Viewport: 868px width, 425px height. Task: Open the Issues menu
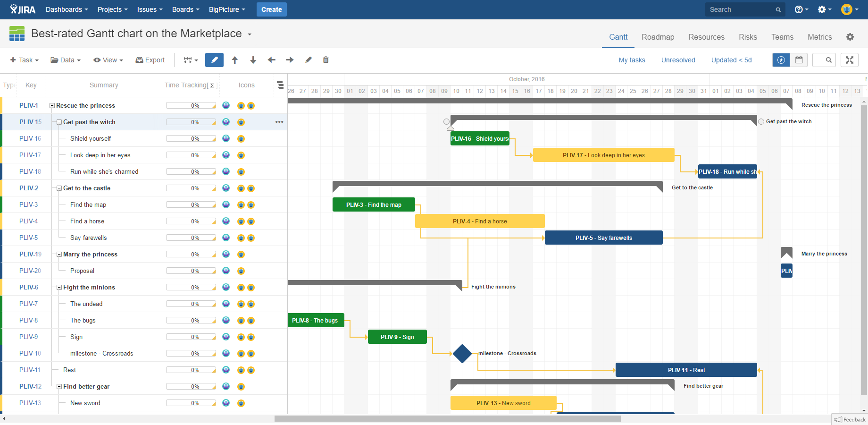150,9
